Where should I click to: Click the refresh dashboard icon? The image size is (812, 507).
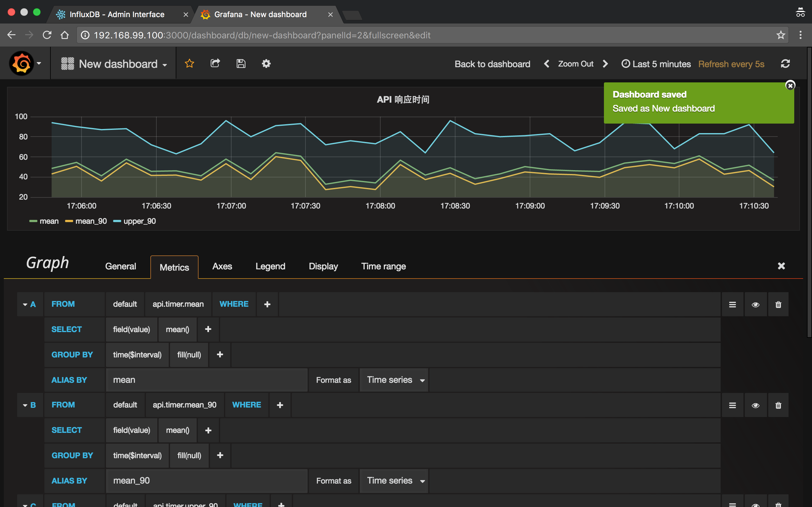(785, 64)
